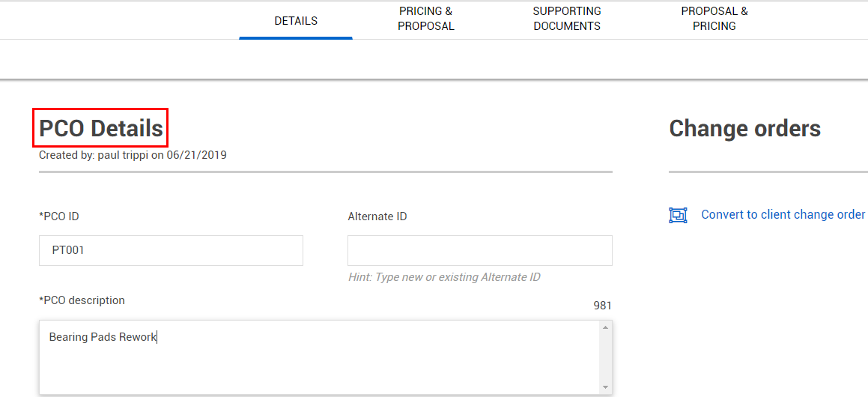Click the Alternate ID label
This screenshot has width=868, height=397.
[377, 216]
